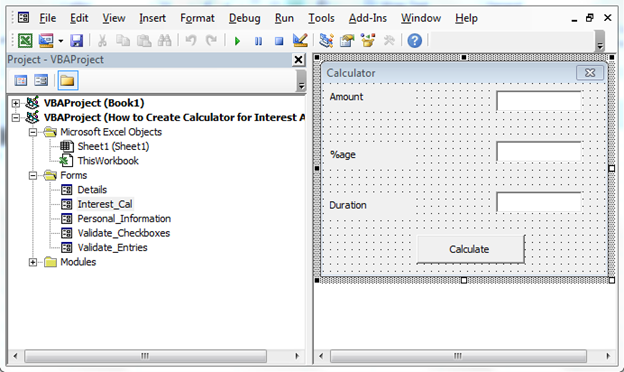Open the Run menu

point(284,18)
